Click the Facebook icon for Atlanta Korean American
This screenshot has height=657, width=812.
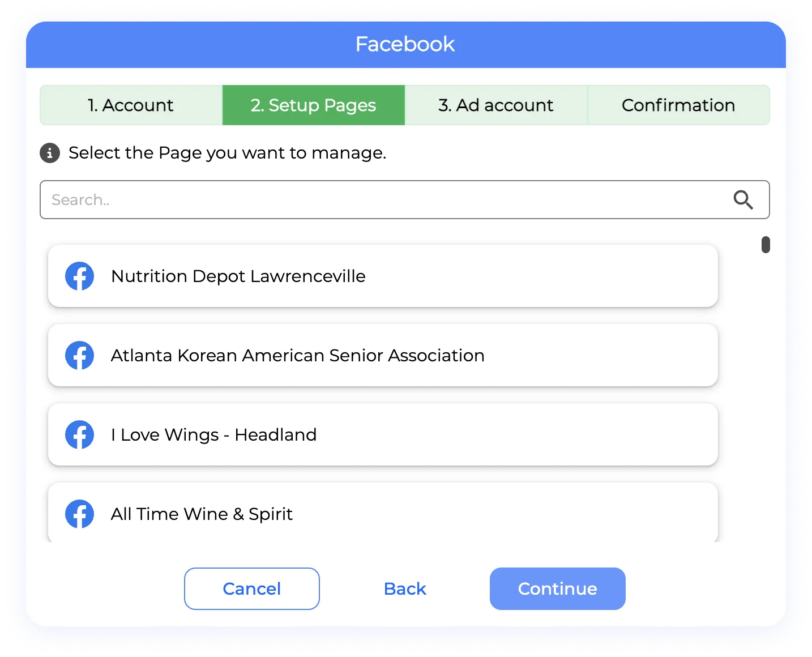click(x=80, y=356)
